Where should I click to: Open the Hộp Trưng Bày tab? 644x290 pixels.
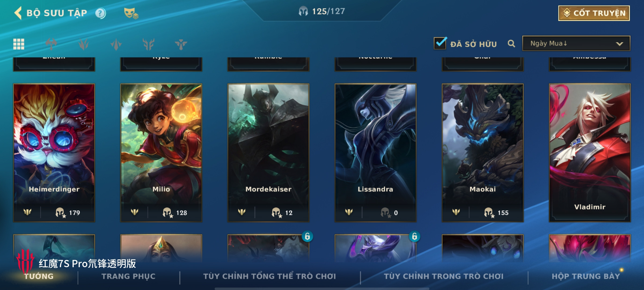tap(586, 276)
